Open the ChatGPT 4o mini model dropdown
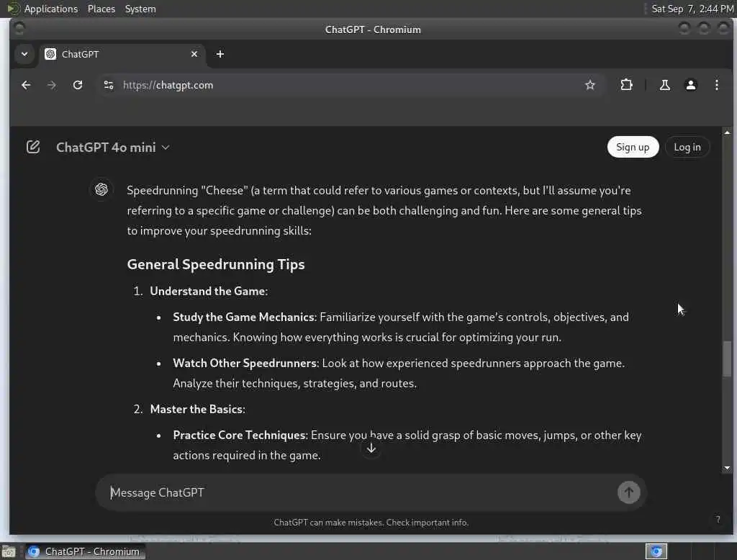The width and height of the screenshot is (737, 560). (113, 148)
